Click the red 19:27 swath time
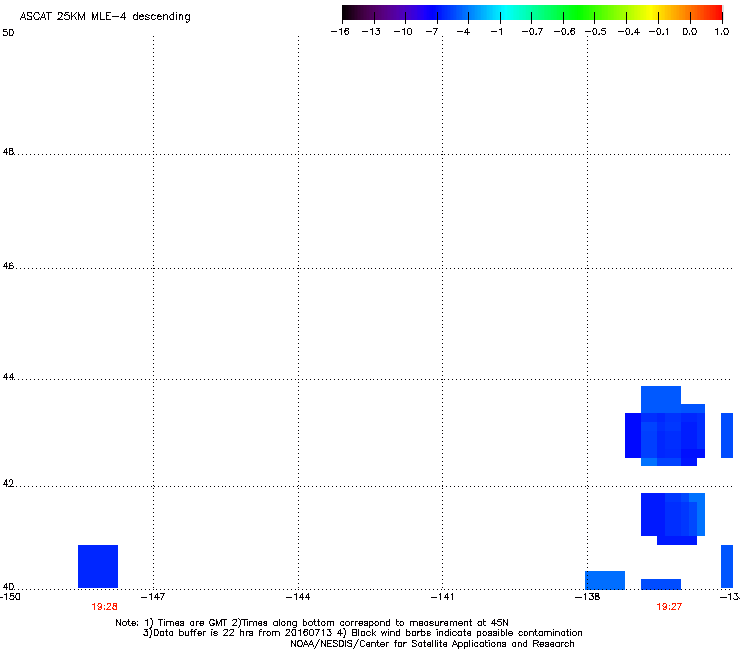This screenshot has height=650, width=740. (669, 607)
